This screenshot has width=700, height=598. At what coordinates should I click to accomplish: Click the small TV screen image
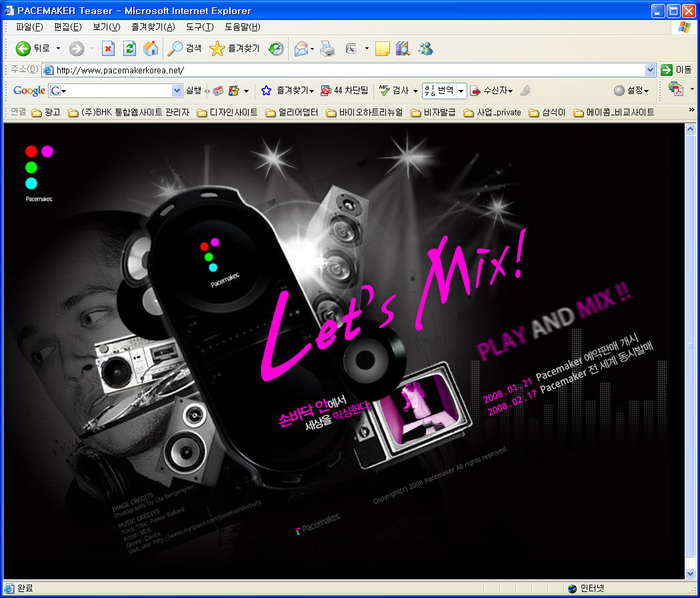click(x=419, y=409)
